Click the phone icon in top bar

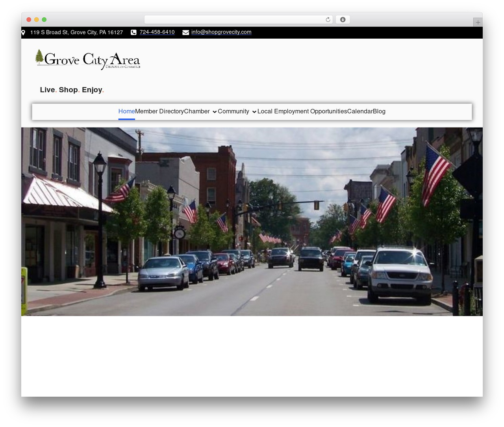(133, 32)
